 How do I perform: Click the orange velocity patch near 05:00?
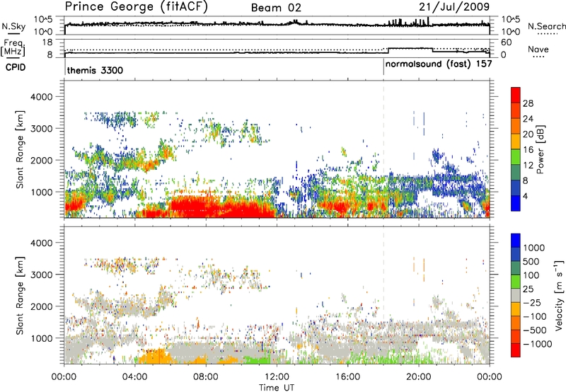tap(154, 355)
